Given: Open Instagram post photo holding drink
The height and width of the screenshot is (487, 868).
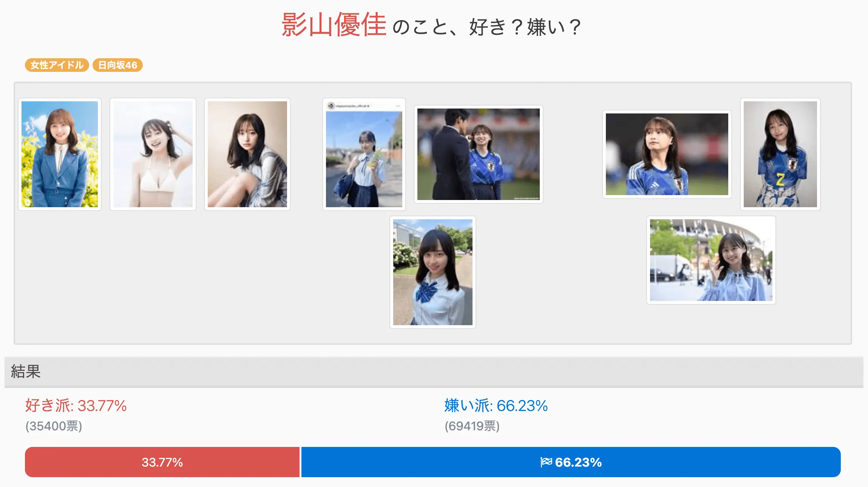Looking at the screenshot, I should tap(364, 154).
